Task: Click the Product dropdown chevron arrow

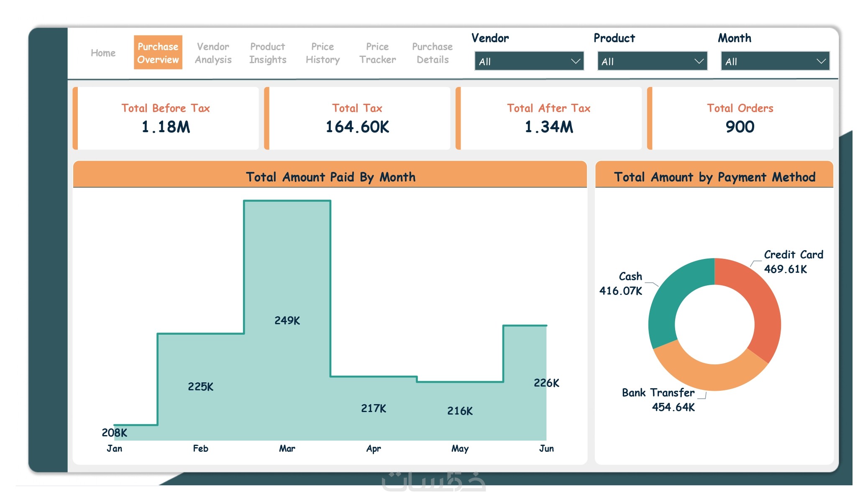Action: pyautogui.click(x=699, y=61)
